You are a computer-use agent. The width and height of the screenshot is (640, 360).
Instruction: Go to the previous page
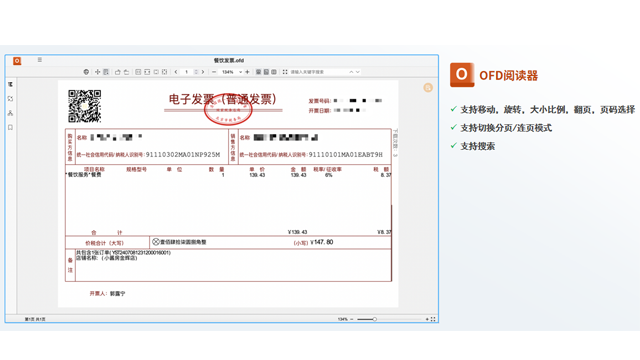[176, 72]
